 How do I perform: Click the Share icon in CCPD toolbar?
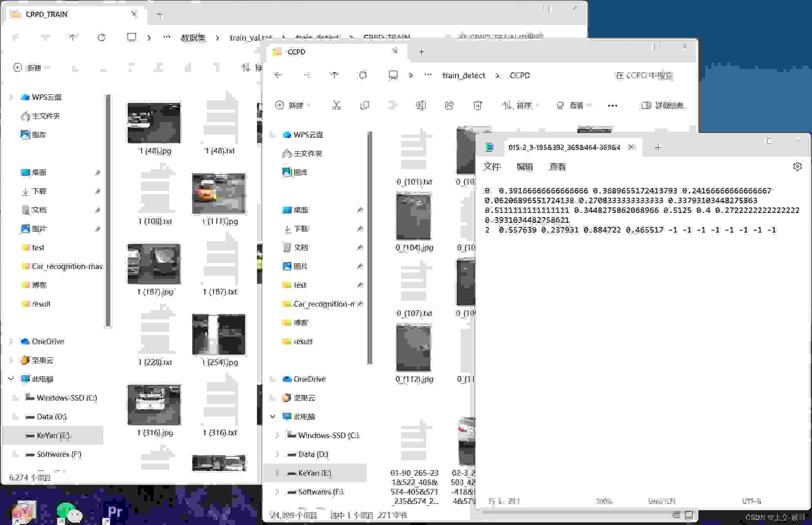tap(449, 105)
